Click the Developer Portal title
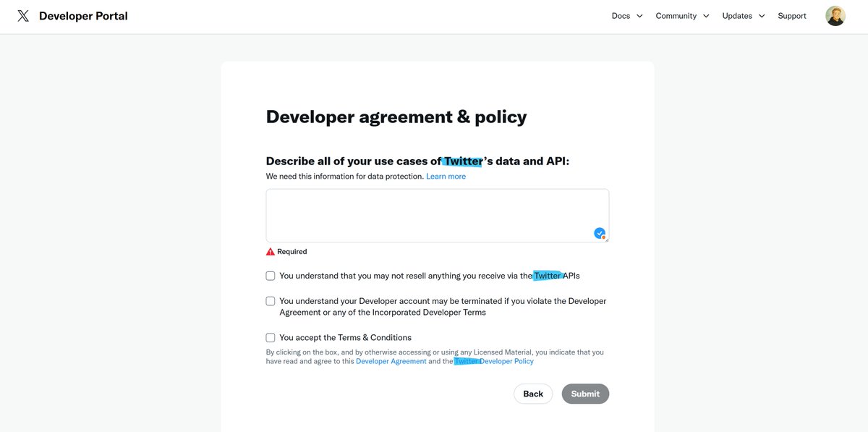This screenshot has height=432, width=868. [x=83, y=16]
